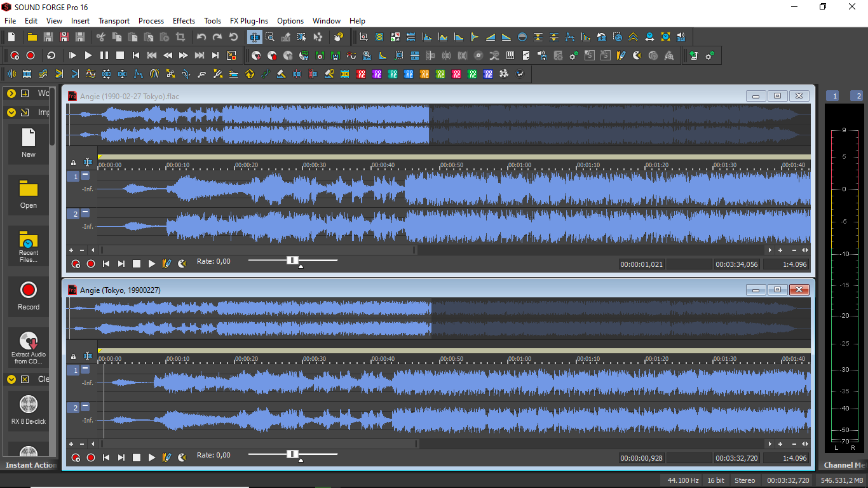Toggle lock icon in Angie flac window
Image resolution: width=868 pixels, height=488 pixels.
[73, 163]
